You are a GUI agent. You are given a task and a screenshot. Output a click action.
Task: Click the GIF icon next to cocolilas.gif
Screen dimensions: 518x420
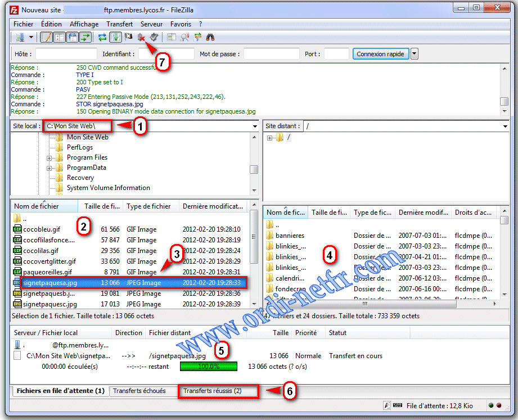coord(17,251)
